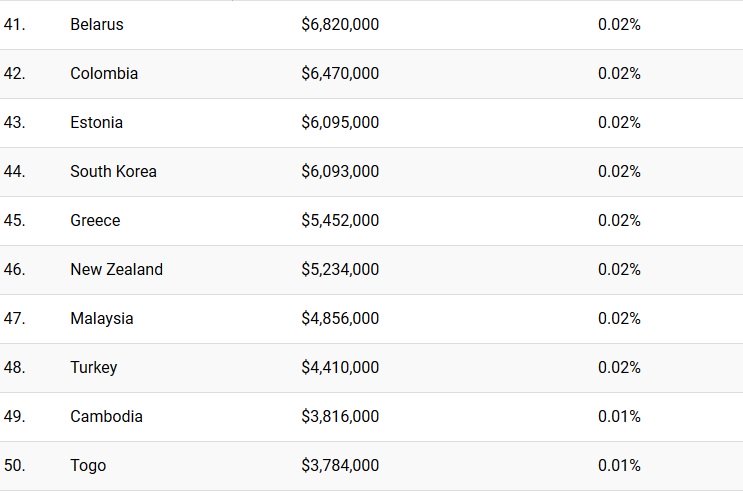Click the Malaysia country cell
This screenshot has width=743, height=493.
101,318
